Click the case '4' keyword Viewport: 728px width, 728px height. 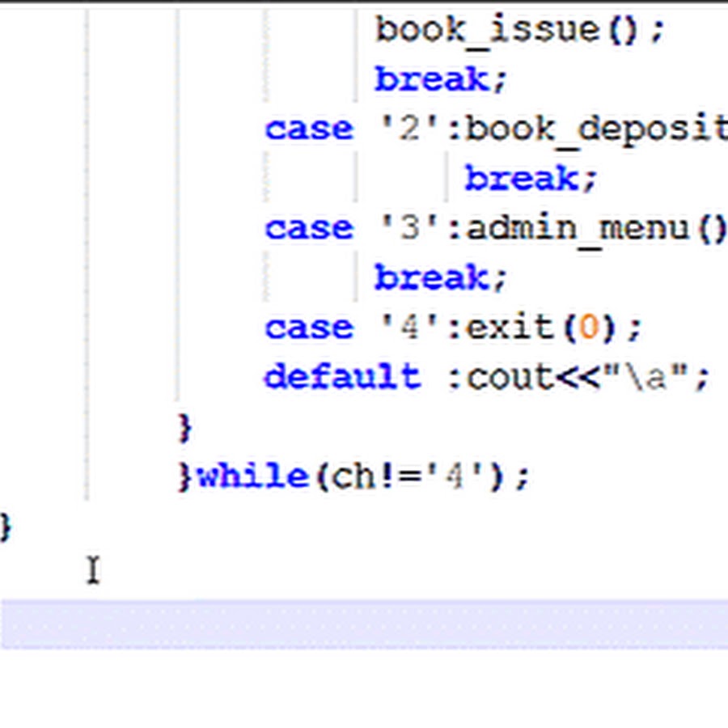pyautogui.click(x=309, y=328)
